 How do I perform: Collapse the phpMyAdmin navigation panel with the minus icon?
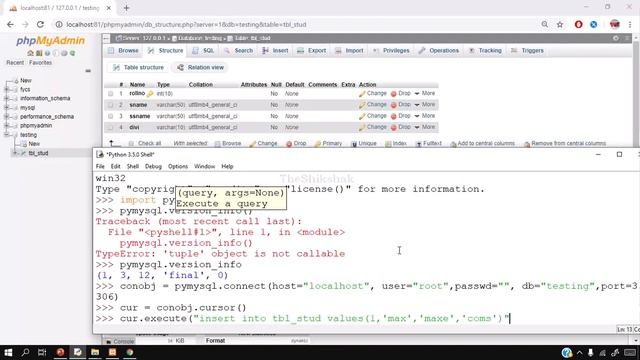88,71
